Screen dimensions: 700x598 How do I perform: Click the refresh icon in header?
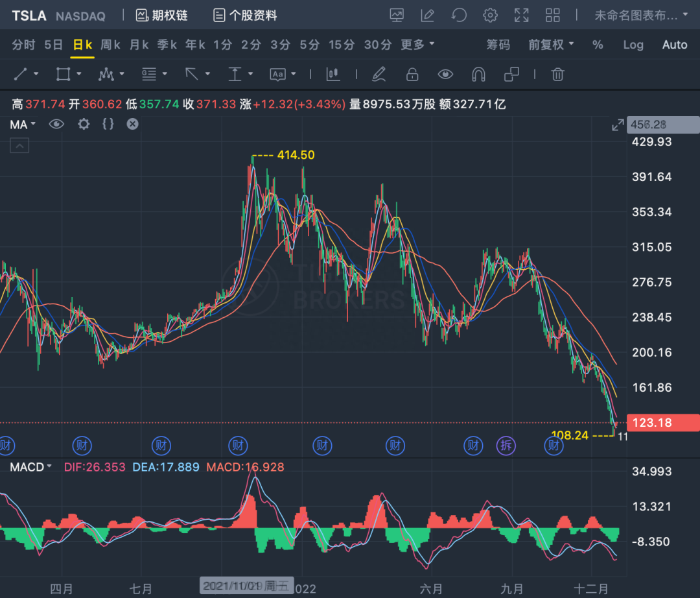pos(459,15)
